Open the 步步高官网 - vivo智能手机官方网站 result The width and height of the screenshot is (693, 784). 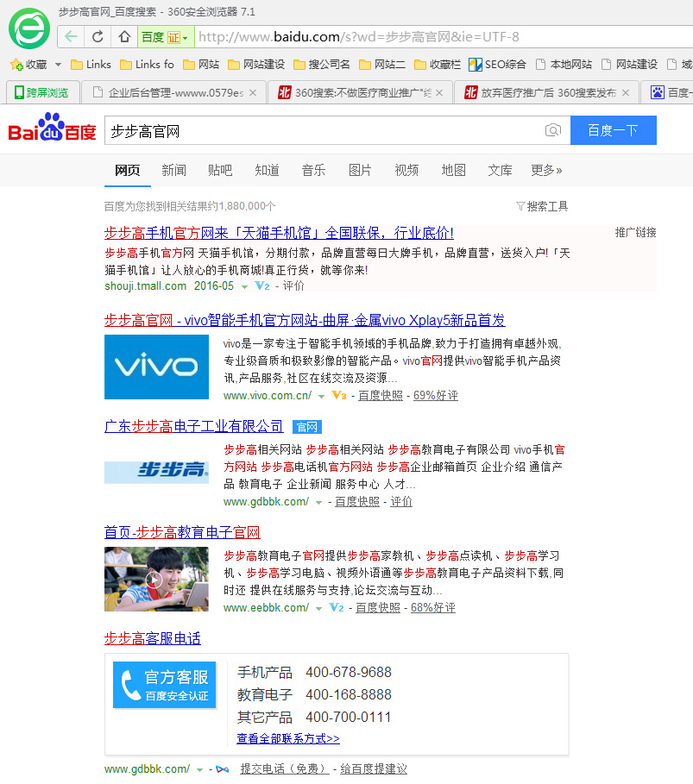(x=305, y=320)
